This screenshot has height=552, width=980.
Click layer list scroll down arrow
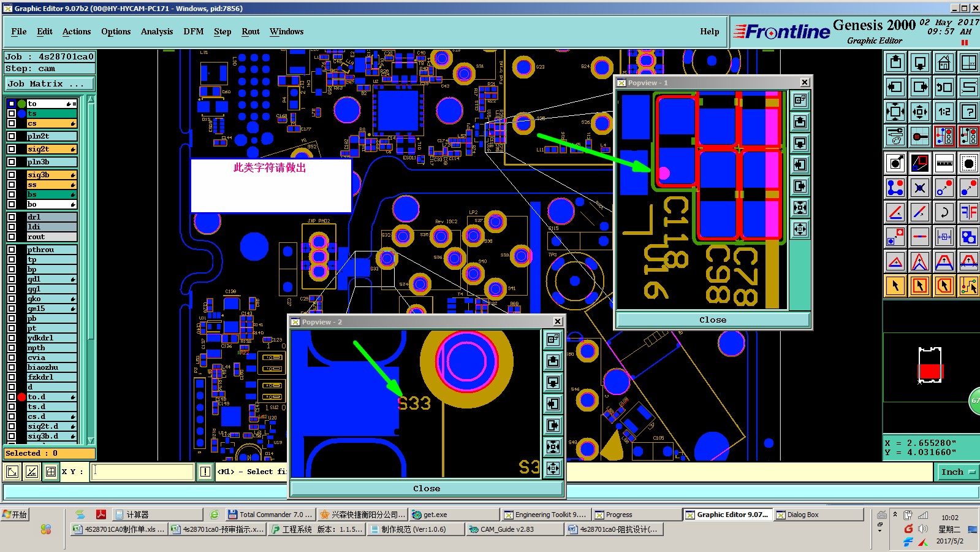[x=91, y=440]
